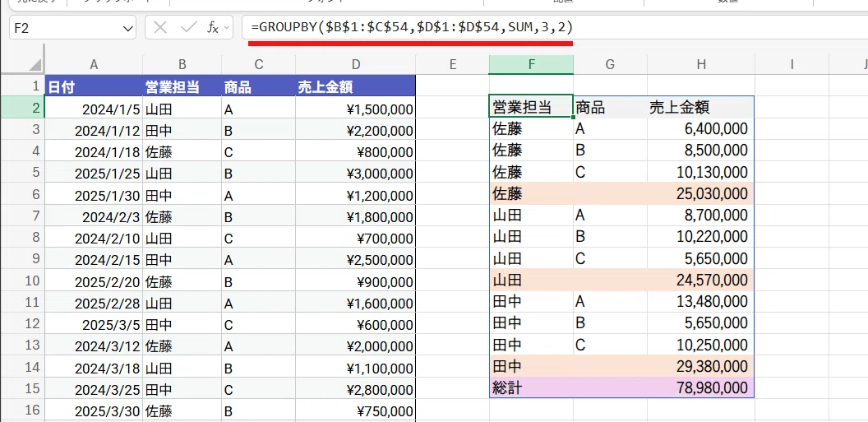Image resolution: width=868 pixels, height=422 pixels.
Task: Select column B header
Action: coord(182,65)
